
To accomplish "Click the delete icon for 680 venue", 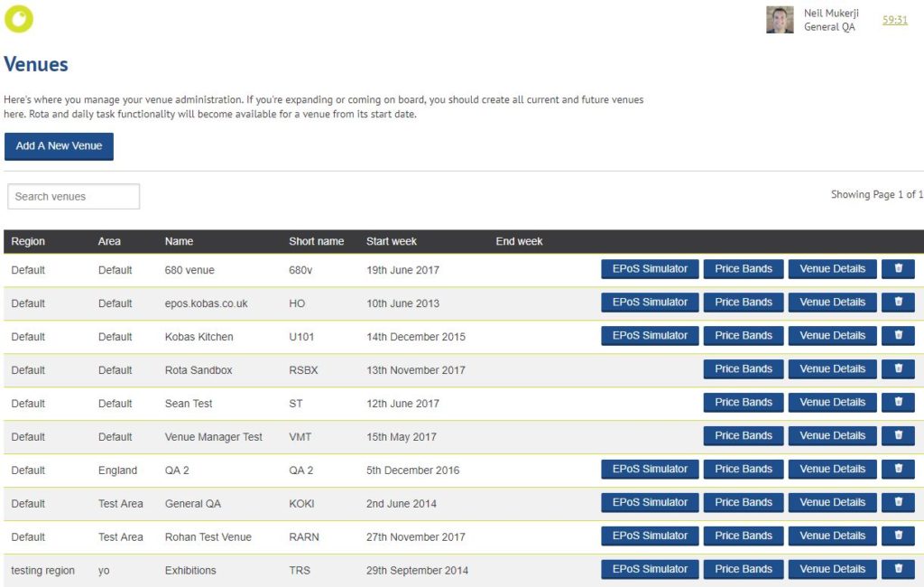I will (x=898, y=268).
